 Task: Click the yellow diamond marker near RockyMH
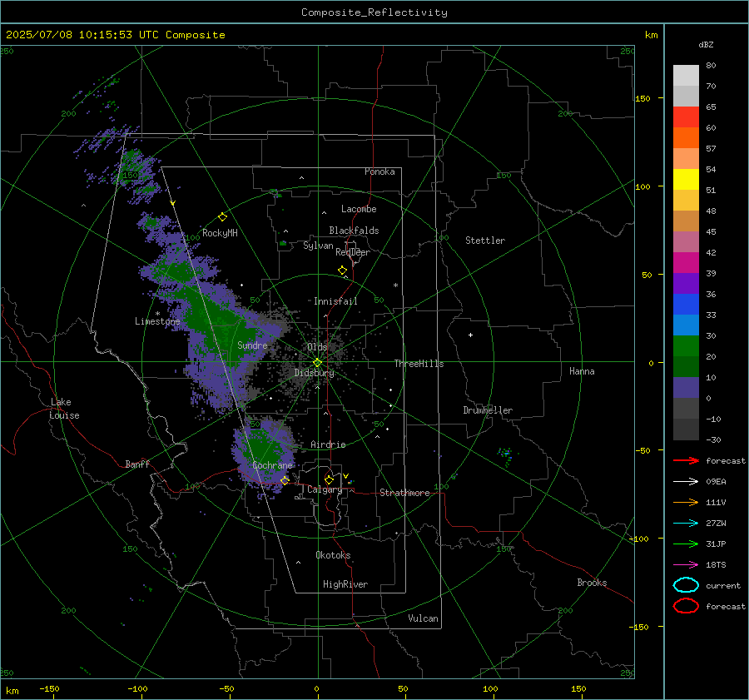222,217
